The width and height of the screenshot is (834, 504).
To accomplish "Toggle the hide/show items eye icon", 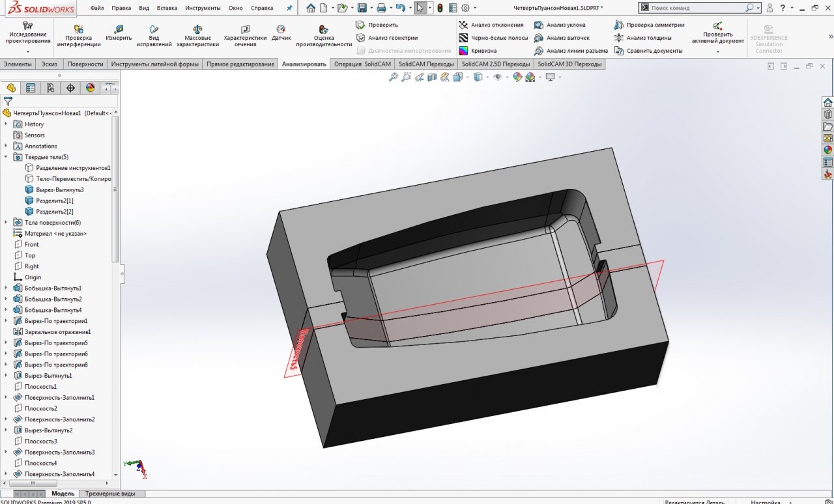I will [x=498, y=77].
